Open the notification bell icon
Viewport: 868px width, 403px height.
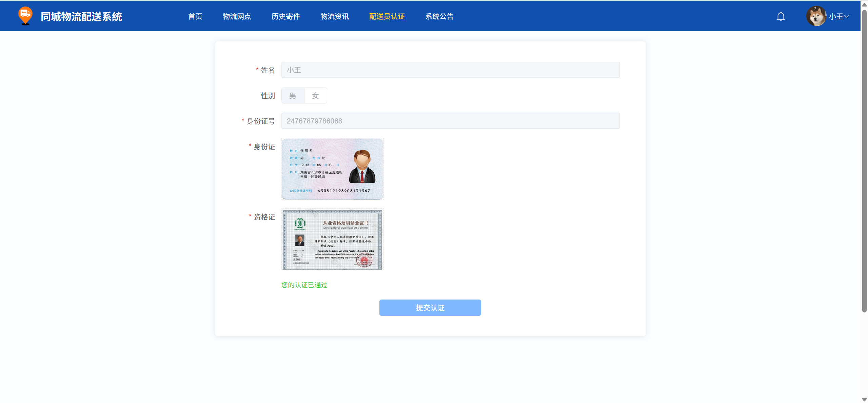pyautogui.click(x=781, y=16)
